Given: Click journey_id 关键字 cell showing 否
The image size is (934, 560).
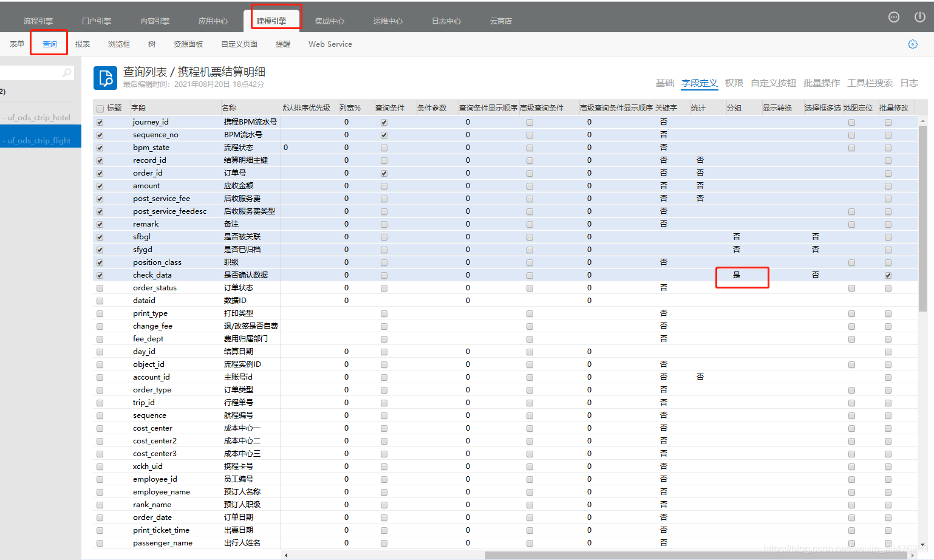Looking at the screenshot, I should (664, 122).
